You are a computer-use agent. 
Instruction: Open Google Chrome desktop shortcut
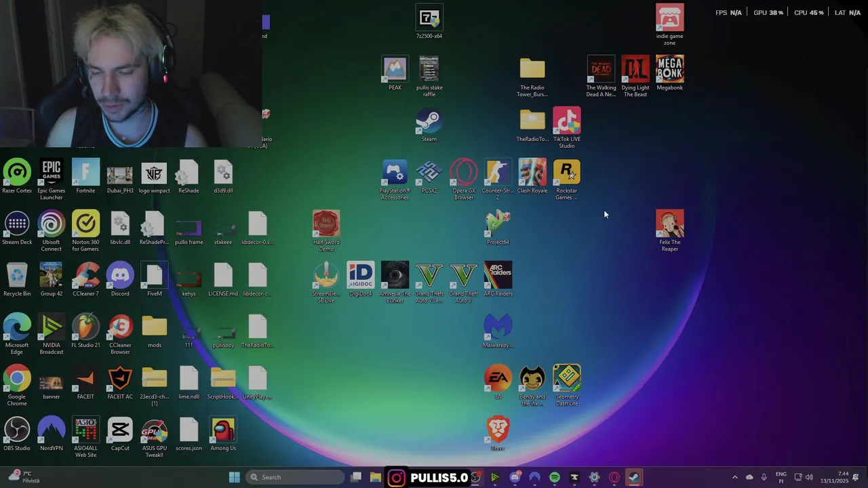17,386
